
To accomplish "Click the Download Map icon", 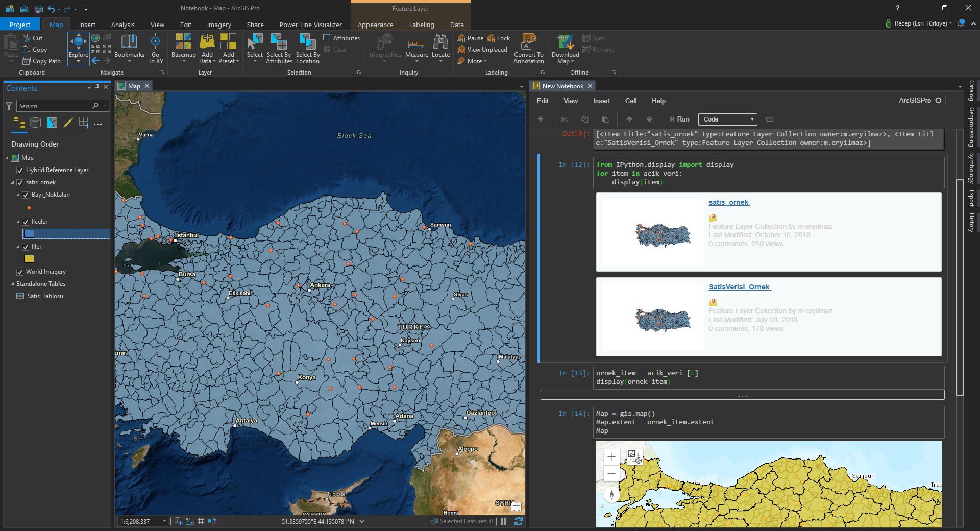I will pos(565,42).
